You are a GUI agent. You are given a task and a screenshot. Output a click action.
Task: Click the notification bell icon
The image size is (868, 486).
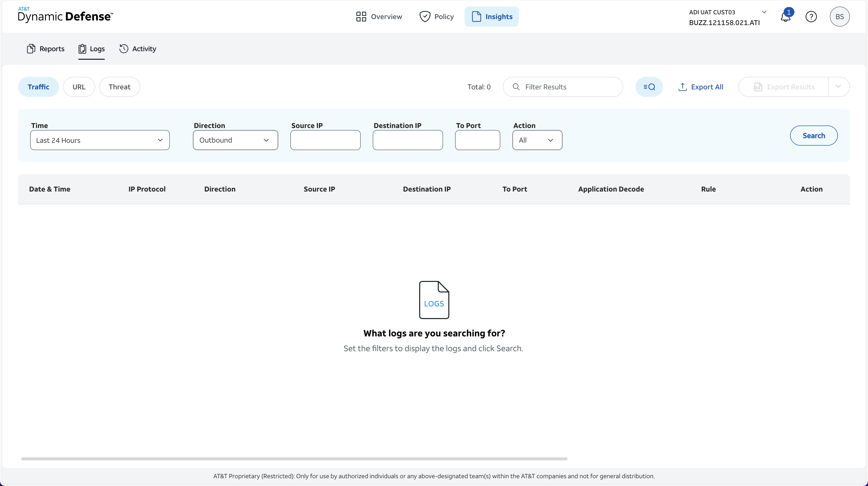coord(785,17)
